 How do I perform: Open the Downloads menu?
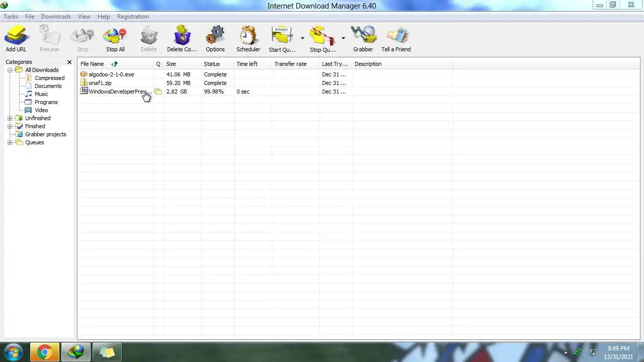coord(56,17)
